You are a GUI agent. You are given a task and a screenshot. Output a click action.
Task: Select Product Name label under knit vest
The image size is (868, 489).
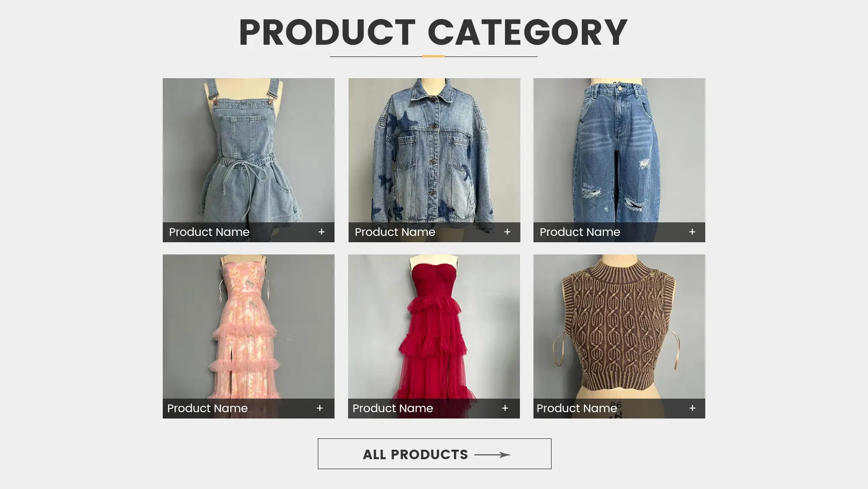tap(576, 408)
